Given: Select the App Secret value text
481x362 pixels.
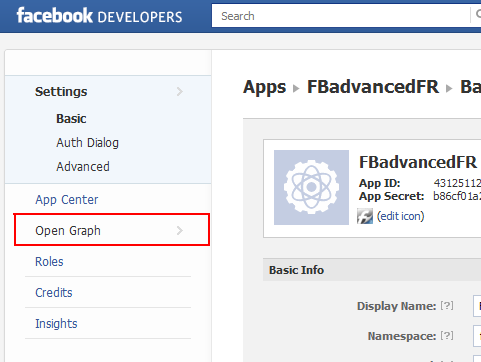Looking at the screenshot, I should click(457, 196).
